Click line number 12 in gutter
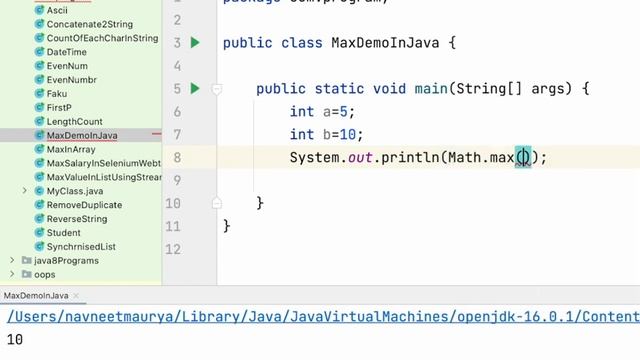 click(x=173, y=249)
